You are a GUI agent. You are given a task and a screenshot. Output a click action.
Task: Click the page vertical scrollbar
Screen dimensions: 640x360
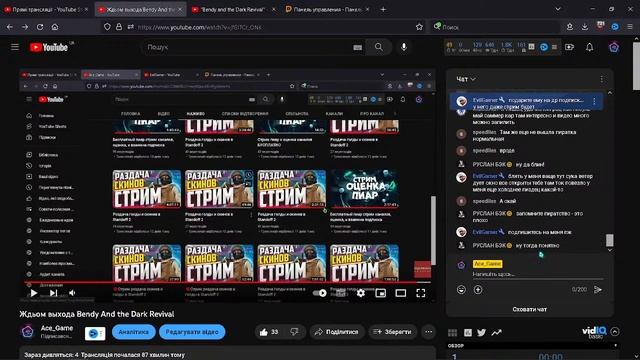(x=636, y=65)
